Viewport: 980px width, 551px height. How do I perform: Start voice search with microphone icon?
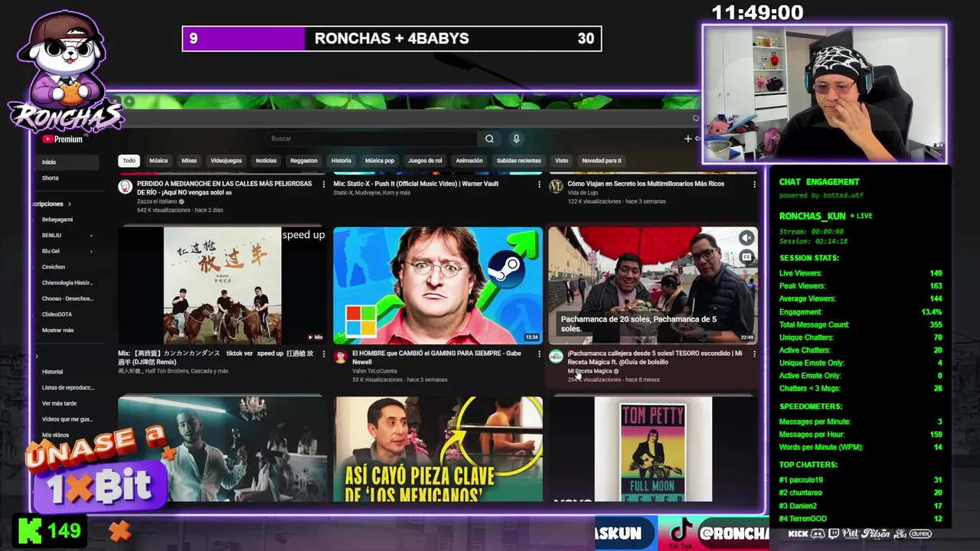pos(516,139)
